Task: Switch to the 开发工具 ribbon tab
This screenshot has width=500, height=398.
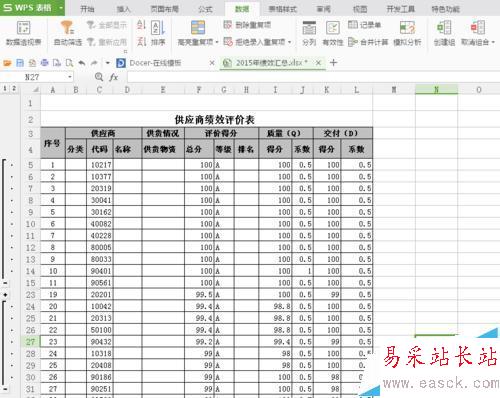Action: coord(400,9)
